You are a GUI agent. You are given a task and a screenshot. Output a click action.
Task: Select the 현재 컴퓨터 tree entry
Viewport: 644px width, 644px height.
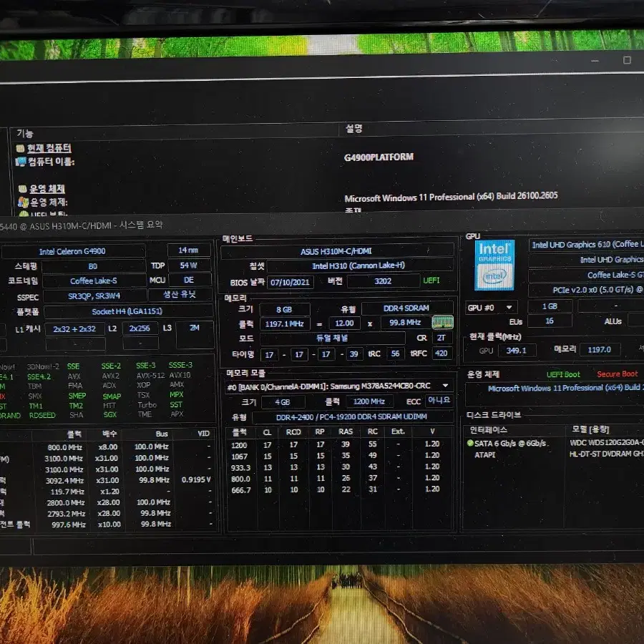coord(49,148)
